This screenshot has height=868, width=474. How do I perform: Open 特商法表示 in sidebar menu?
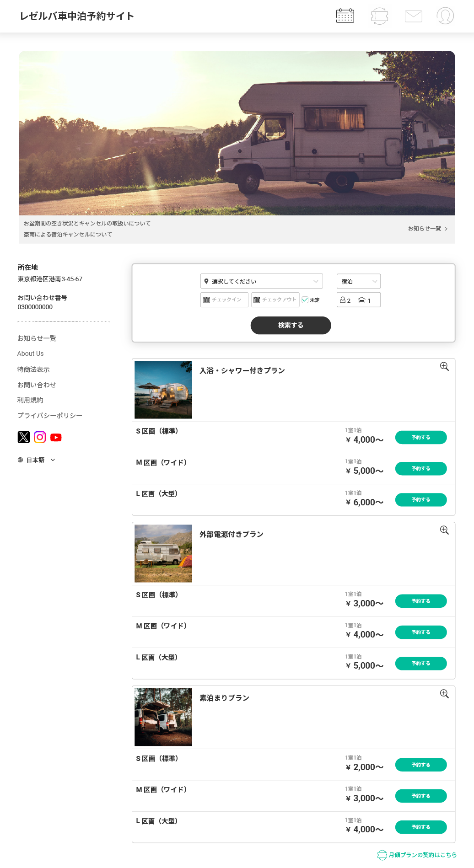(33, 369)
